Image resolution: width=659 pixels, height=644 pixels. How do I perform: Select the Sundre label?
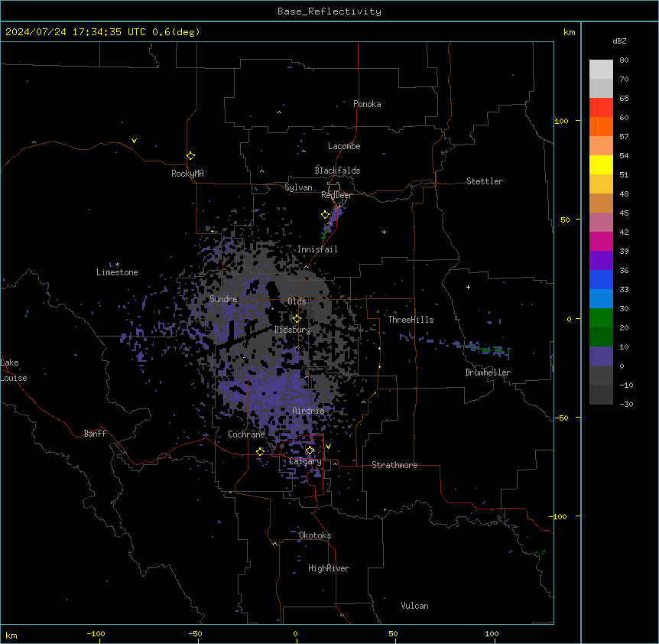pos(223,299)
